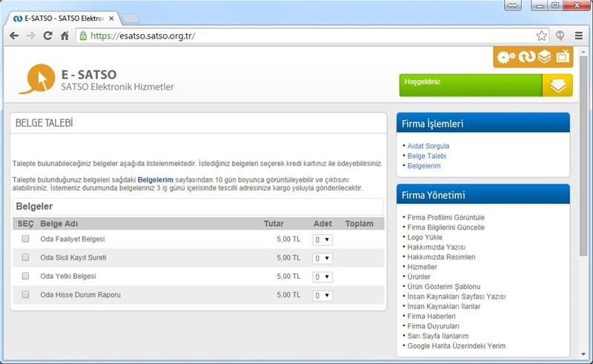Viewport: 593px width, 364px height.
Task: Open the Aidat Sorgula link
Action: [428, 146]
